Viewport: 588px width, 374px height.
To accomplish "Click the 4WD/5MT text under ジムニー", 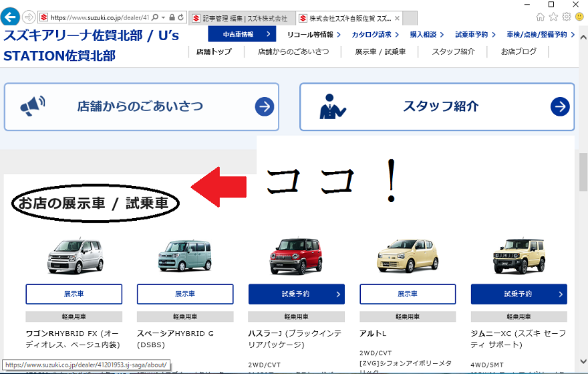I will click(487, 365).
